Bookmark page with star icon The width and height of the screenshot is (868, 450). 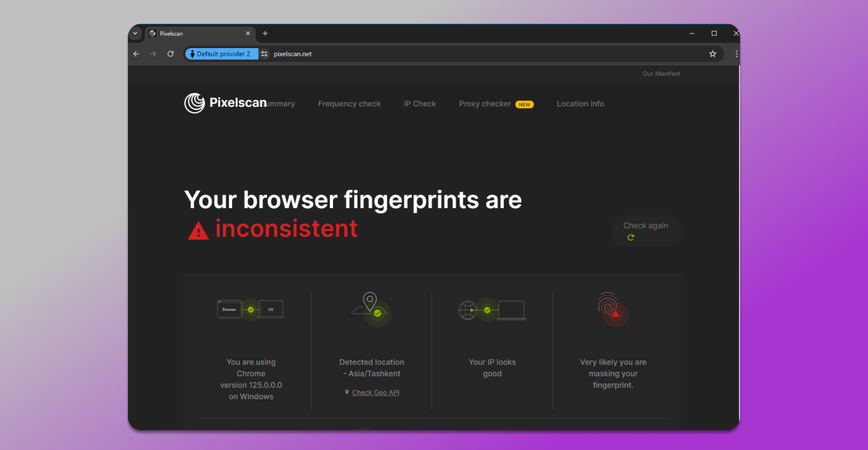pos(712,54)
